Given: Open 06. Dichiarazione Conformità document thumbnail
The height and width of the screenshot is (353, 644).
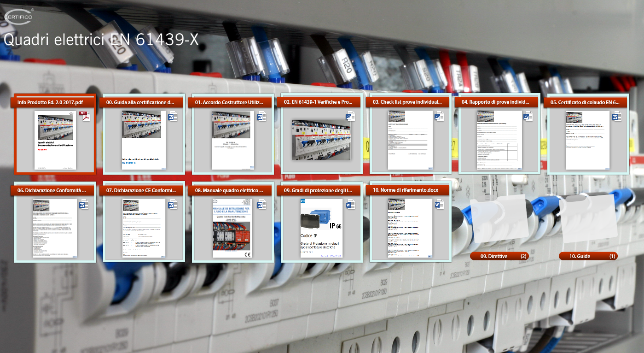Looking at the screenshot, I should point(56,228).
